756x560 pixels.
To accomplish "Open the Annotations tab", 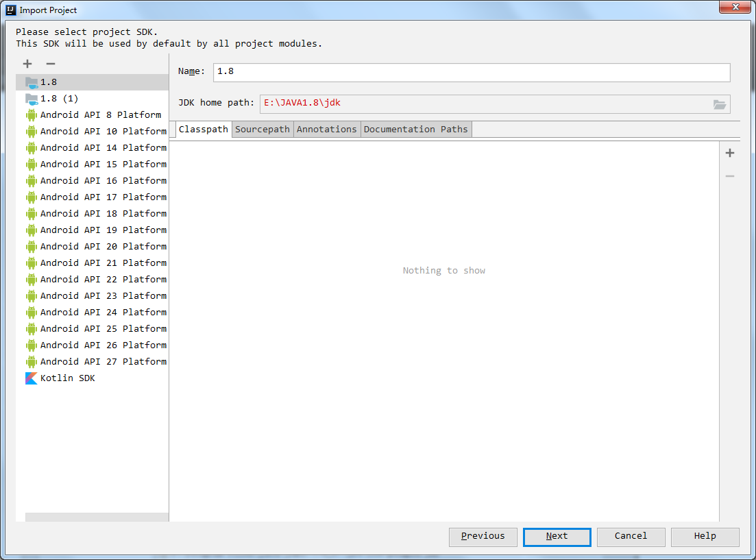I will (326, 130).
